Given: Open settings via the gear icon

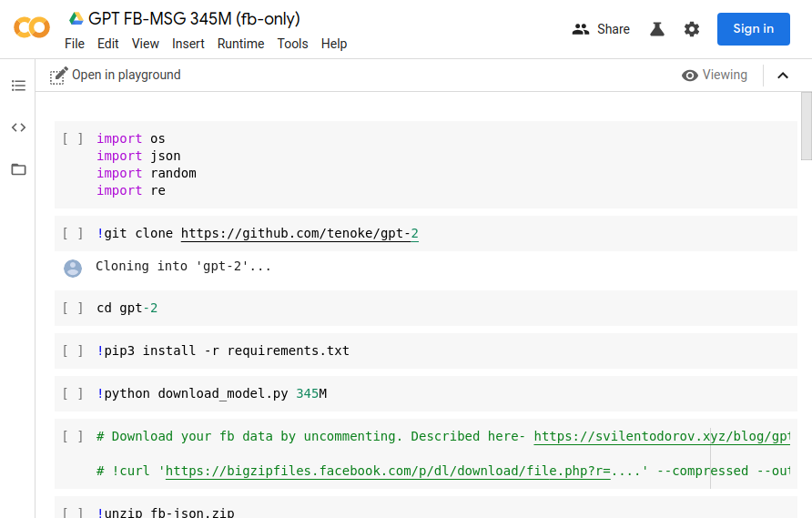Looking at the screenshot, I should tap(692, 29).
